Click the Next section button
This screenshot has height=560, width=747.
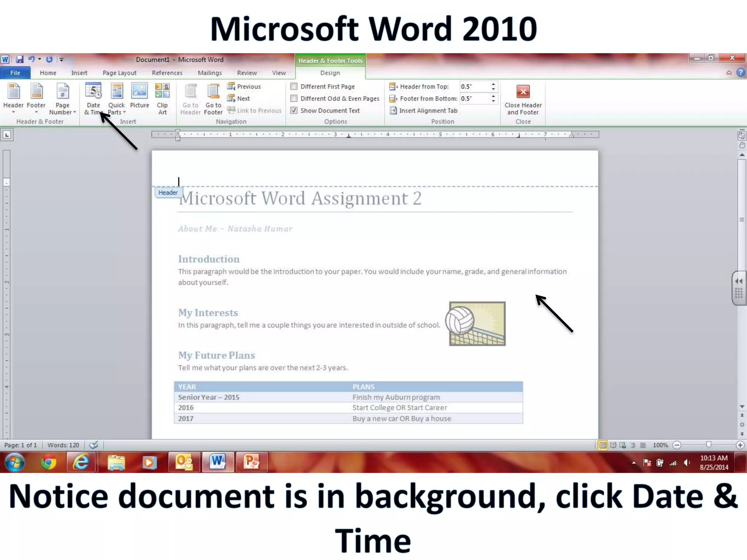239,98
